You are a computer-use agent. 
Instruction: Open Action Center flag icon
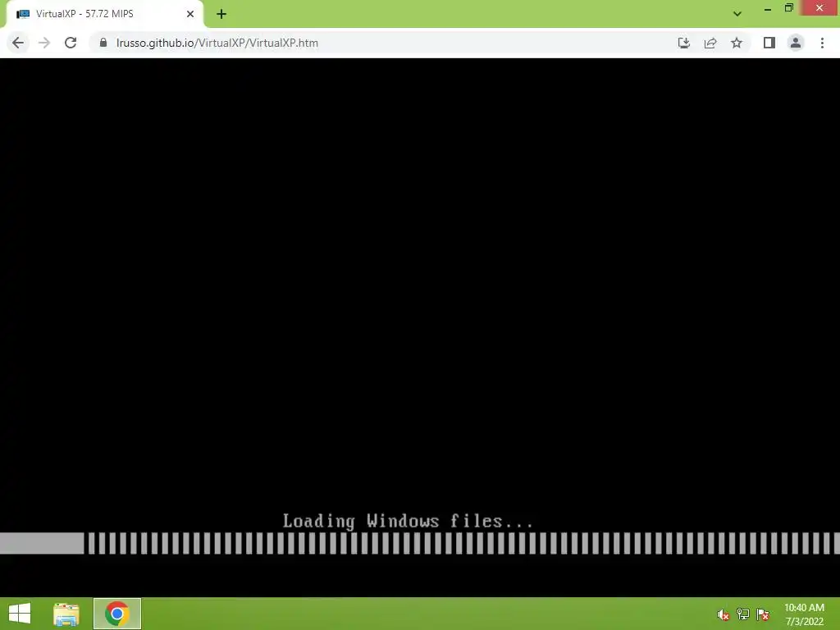click(763, 614)
